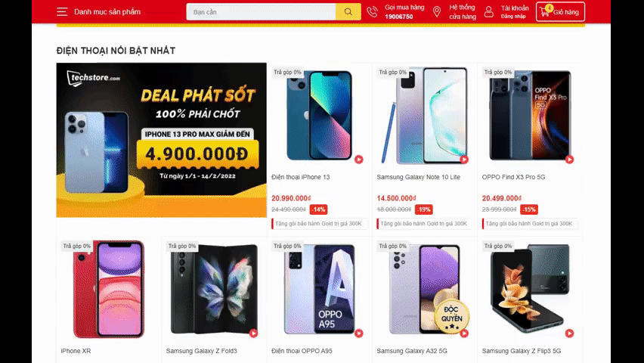Open the iPhone 13 Pro Max deal banner
644x363 pixels.
coord(162,140)
